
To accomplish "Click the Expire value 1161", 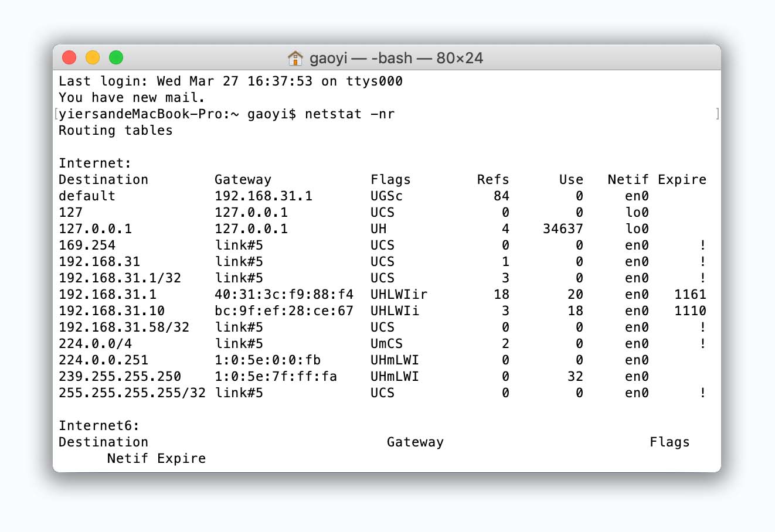I will [690, 294].
